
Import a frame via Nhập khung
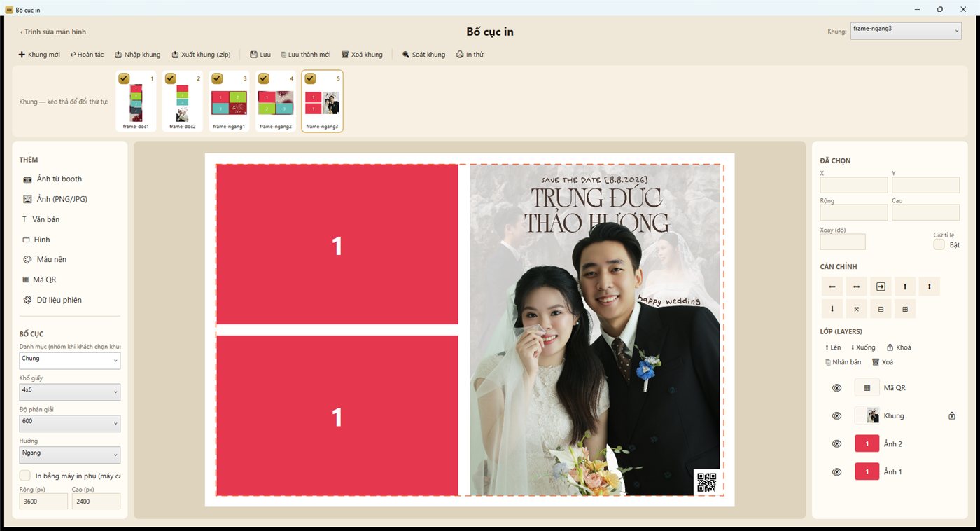[x=138, y=55]
